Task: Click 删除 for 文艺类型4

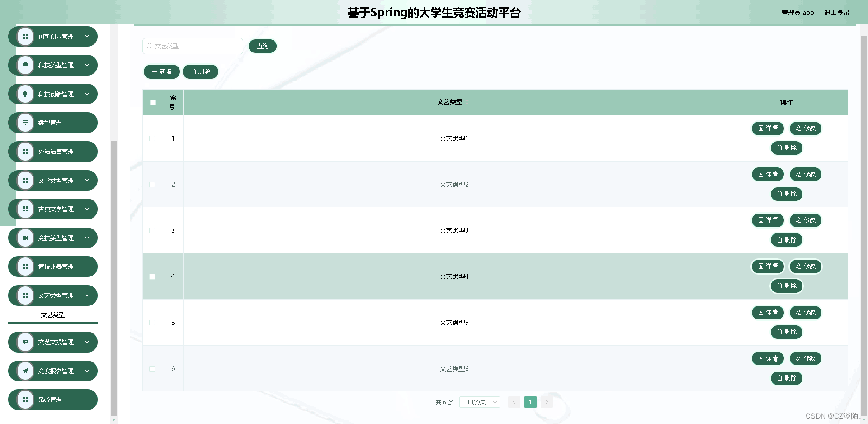Action: [x=787, y=286]
